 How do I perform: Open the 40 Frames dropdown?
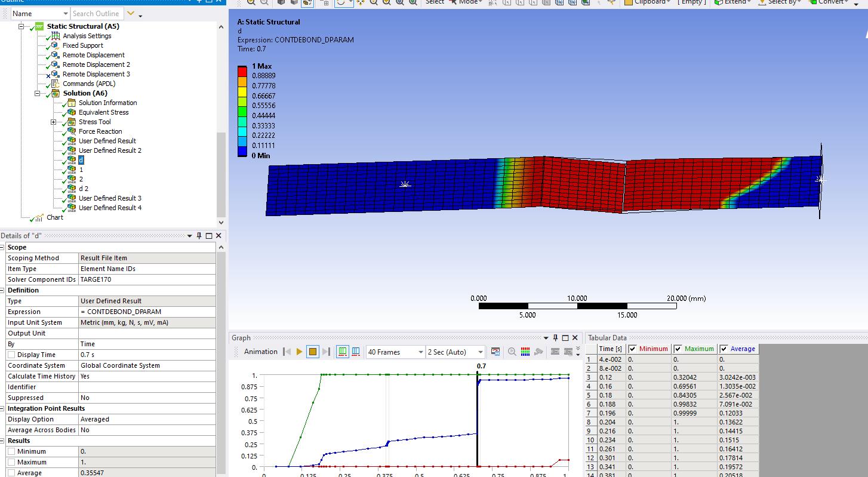click(x=420, y=352)
